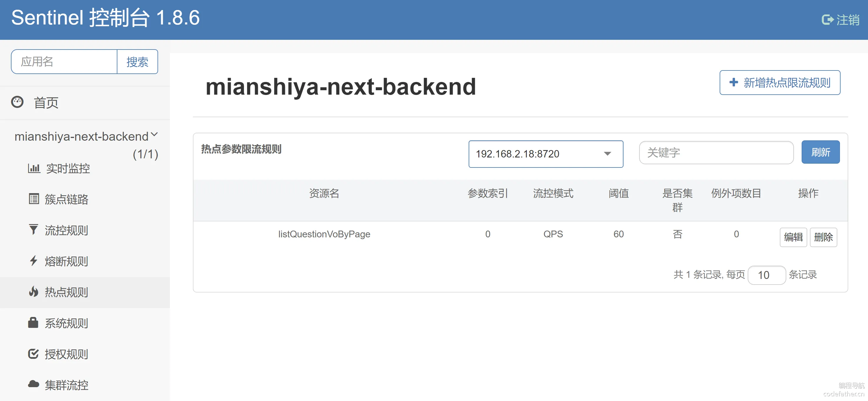Open the 192.168.2.18:8720 machine dropdown
Image resolution: width=868 pixels, height=401 pixels.
click(x=546, y=154)
